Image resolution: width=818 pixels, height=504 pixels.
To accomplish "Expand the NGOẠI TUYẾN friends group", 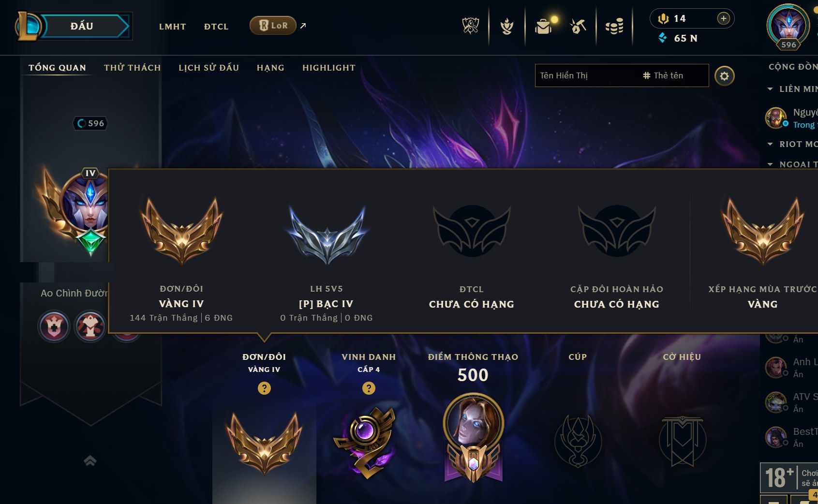I will (770, 164).
